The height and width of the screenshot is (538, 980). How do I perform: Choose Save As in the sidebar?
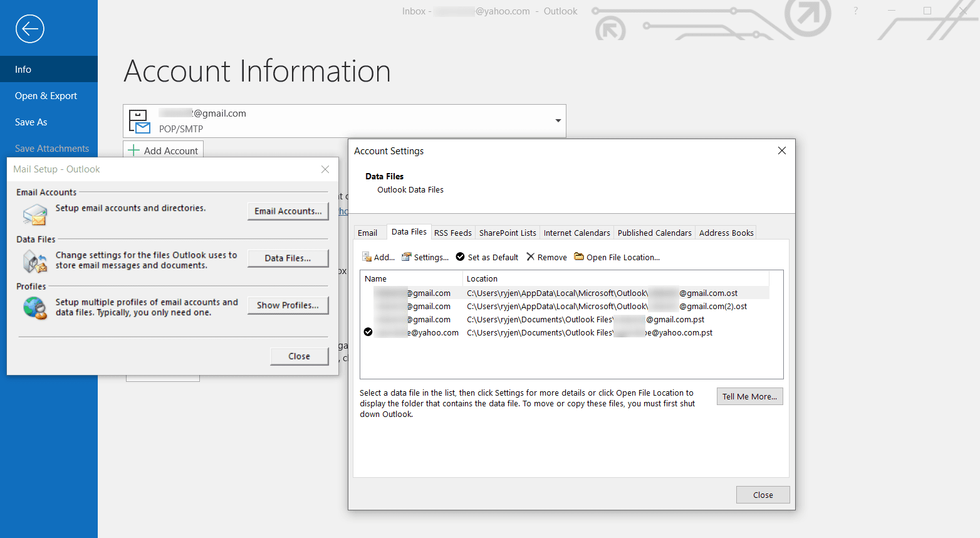click(49, 122)
